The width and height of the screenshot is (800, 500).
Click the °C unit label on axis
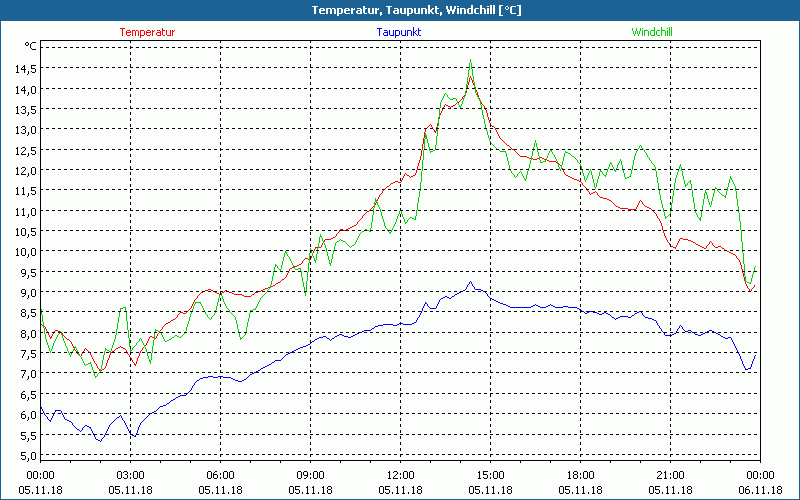pyautogui.click(x=31, y=46)
